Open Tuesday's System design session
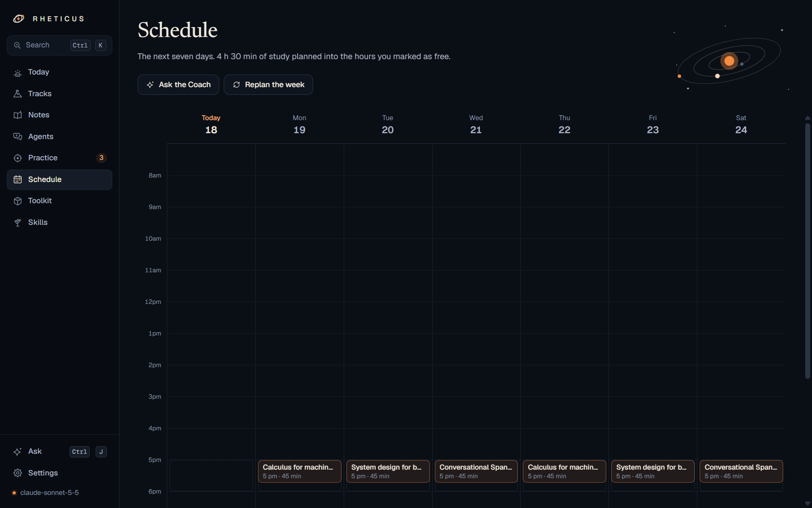The height and width of the screenshot is (508, 812). pos(388,471)
